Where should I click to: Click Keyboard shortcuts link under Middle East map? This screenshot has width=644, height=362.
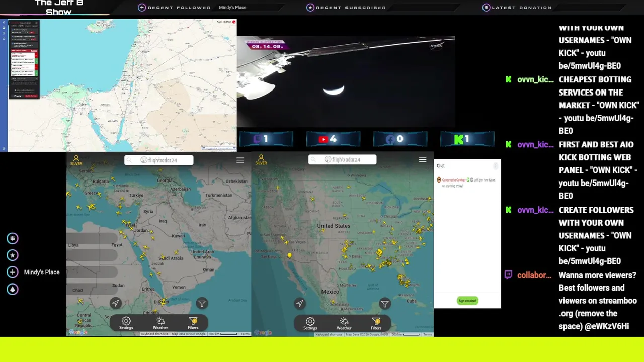click(x=154, y=334)
